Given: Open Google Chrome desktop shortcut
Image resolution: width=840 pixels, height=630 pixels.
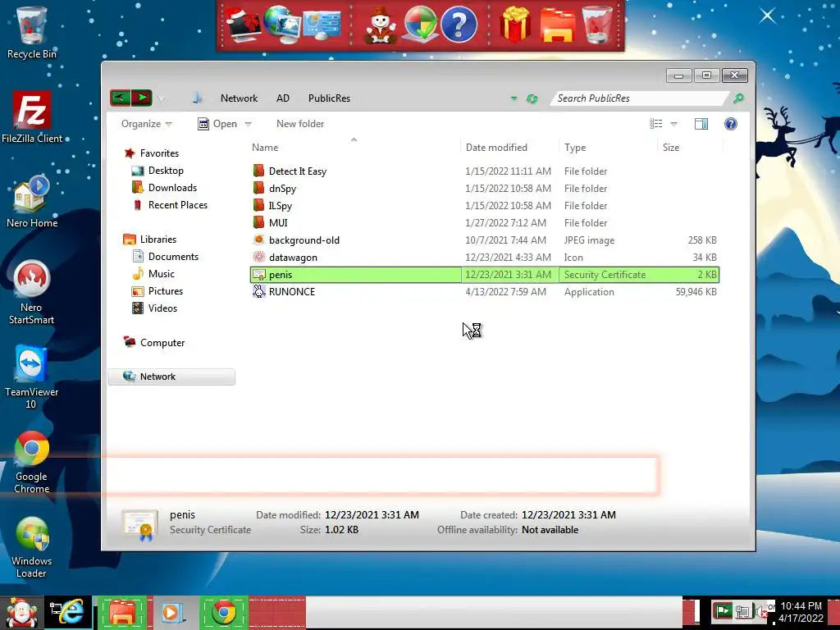Looking at the screenshot, I should (x=31, y=461).
